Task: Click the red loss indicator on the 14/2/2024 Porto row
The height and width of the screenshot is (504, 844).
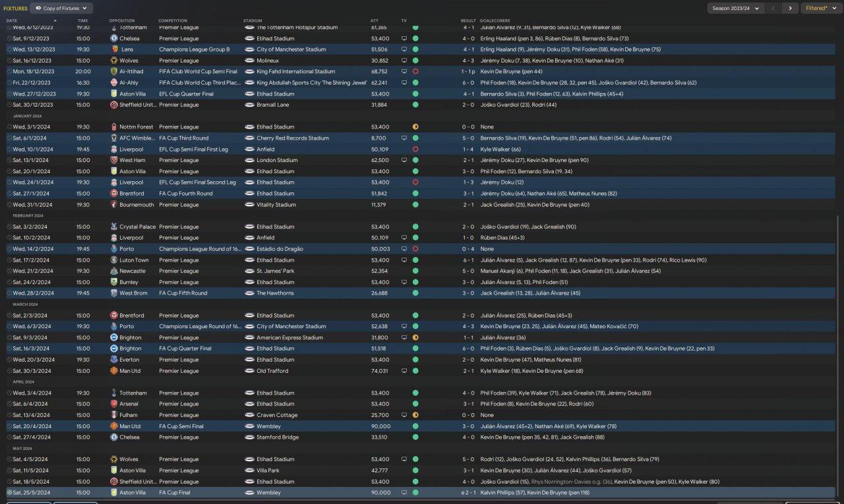Action: pos(415,249)
